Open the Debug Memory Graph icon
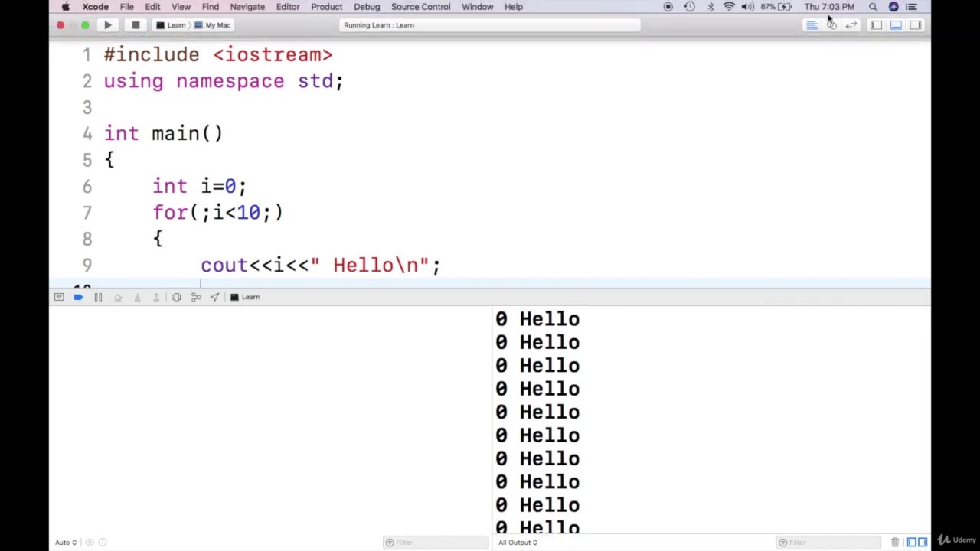Screen dimensions: 980x551 (x=196, y=297)
